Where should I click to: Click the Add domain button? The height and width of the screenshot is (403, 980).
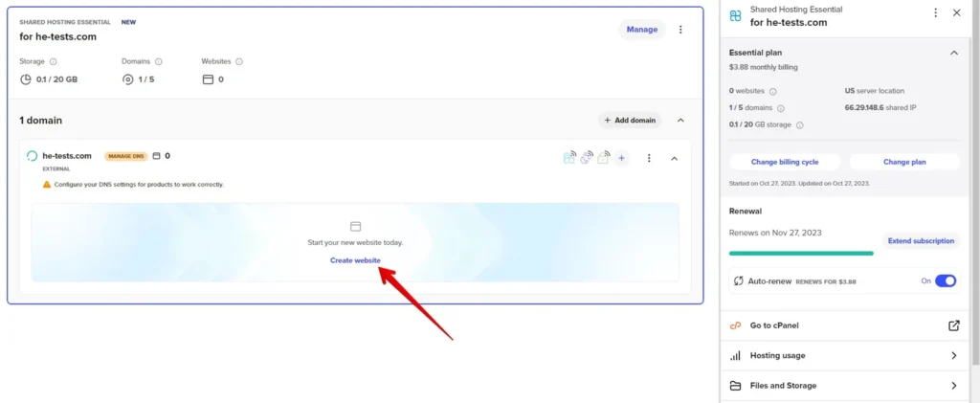tap(630, 120)
